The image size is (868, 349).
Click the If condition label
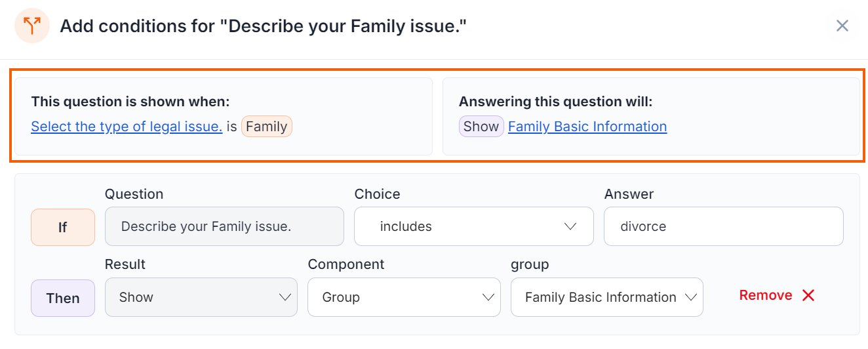[x=63, y=227]
